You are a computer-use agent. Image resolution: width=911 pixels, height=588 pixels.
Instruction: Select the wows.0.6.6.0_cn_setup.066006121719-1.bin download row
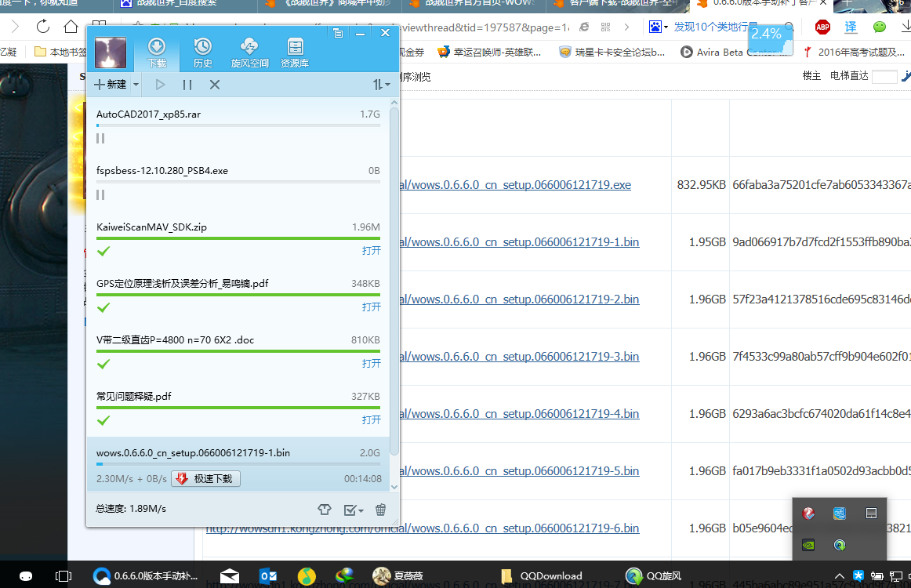pyautogui.click(x=238, y=465)
